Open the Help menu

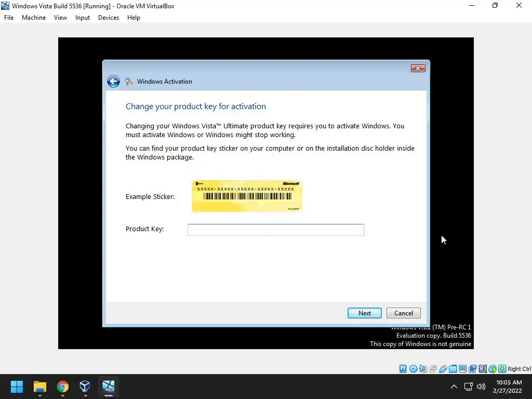point(134,18)
